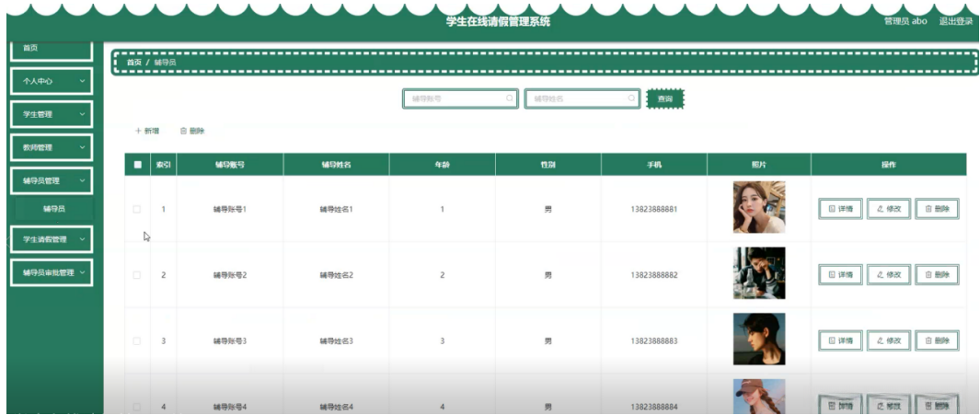Click phone number 13823888882
This screenshot has height=415, width=980.
(x=653, y=275)
